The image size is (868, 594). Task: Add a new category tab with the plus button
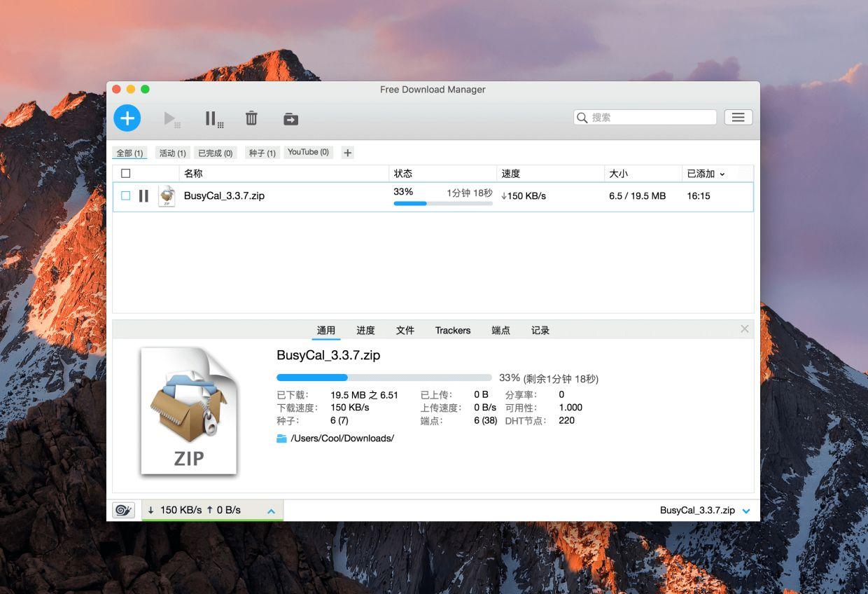click(x=347, y=151)
